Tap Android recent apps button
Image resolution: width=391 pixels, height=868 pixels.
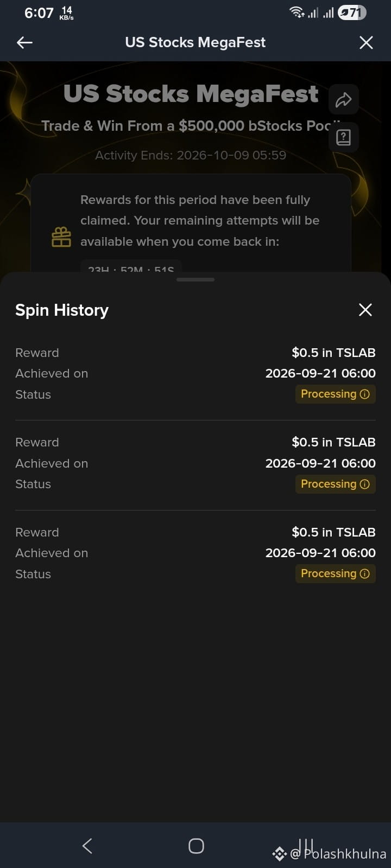tap(305, 845)
